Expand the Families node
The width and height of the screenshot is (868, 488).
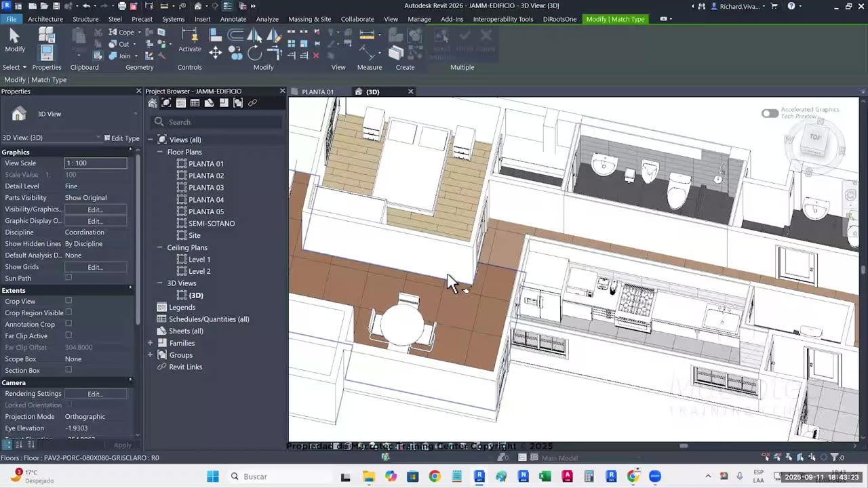[x=151, y=343]
